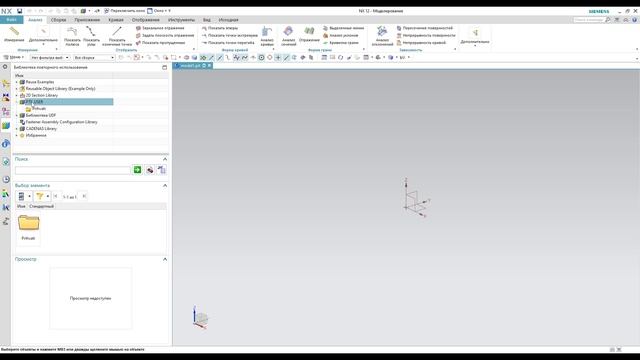
Task: Click Кривизна грани command
Action: tap(341, 42)
